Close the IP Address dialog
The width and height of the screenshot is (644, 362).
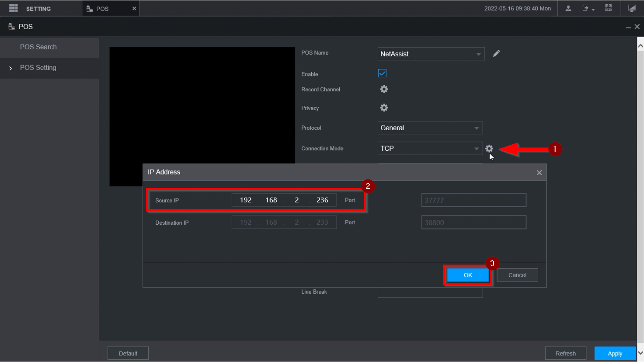click(x=539, y=173)
